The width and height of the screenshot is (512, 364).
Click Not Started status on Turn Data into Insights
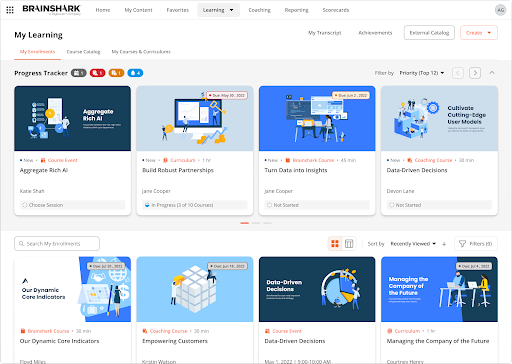coord(317,205)
